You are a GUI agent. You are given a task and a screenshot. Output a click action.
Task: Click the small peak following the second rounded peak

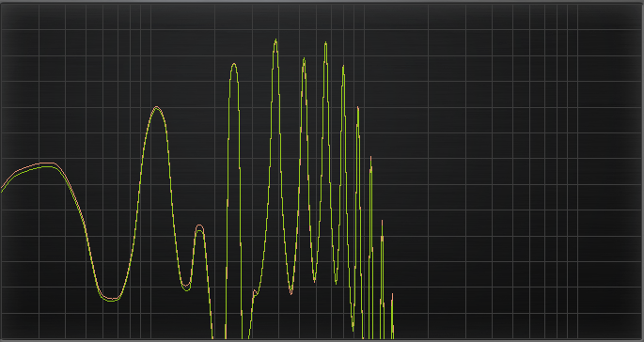199,227
